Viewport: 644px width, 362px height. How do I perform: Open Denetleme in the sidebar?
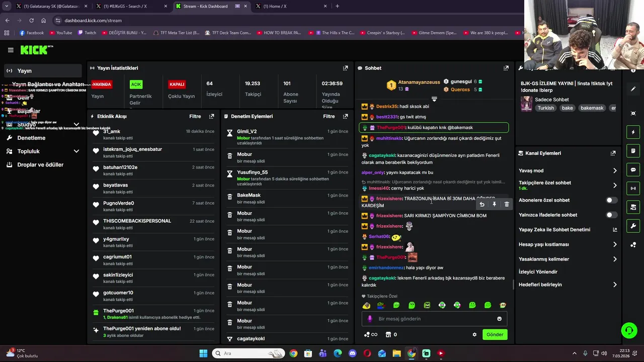point(43,138)
